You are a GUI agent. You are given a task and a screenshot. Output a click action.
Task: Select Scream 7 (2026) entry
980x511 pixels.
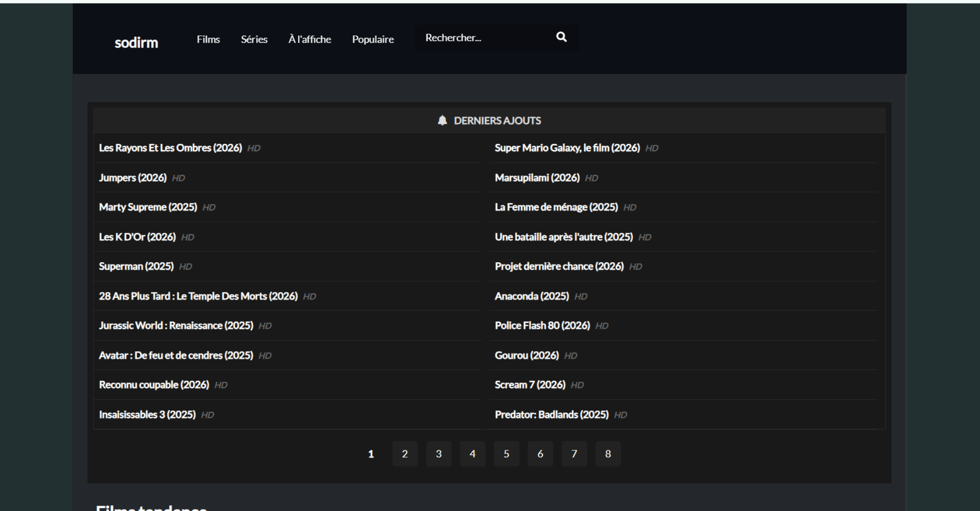(530, 385)
